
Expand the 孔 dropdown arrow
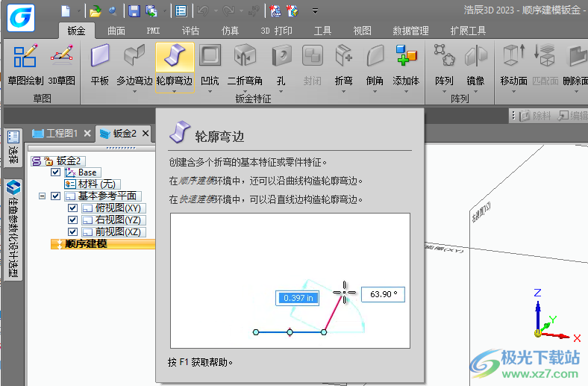pos(281,92)
